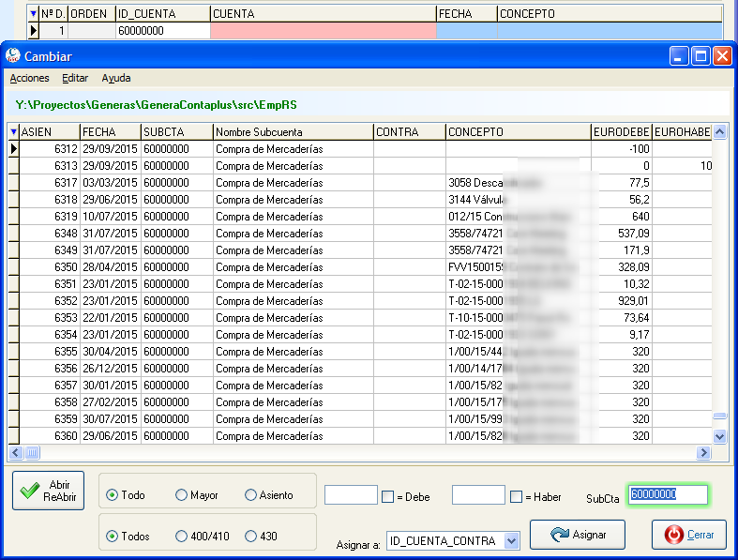Click the horizontal scrollbar thumb slider
Viewport: 738px width, 560px height.
coord(32,453)
